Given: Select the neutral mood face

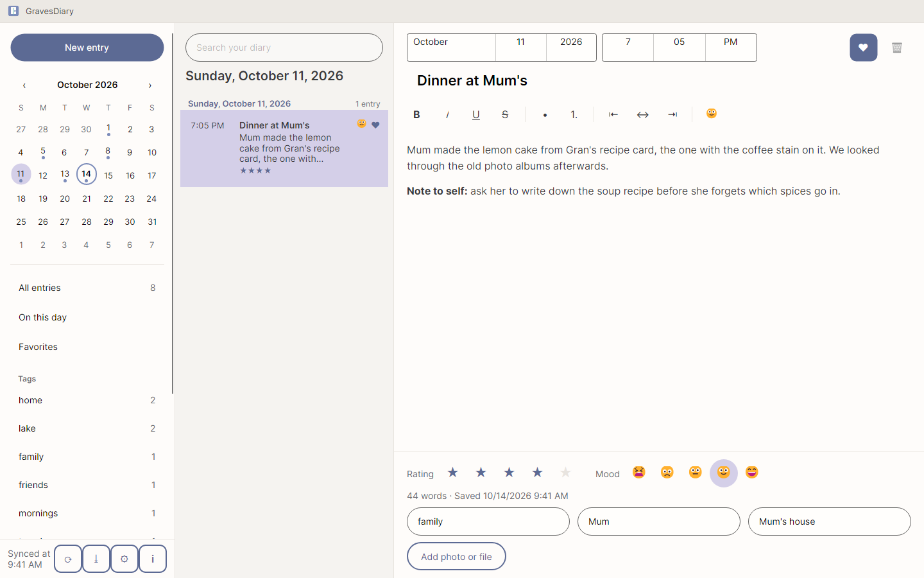Looking at the screenshot, I should [x=696, y=473].
